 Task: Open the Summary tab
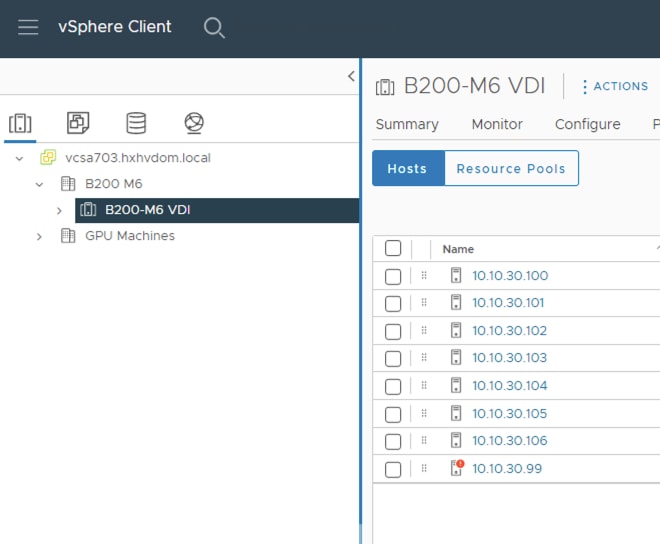(407, 124)
